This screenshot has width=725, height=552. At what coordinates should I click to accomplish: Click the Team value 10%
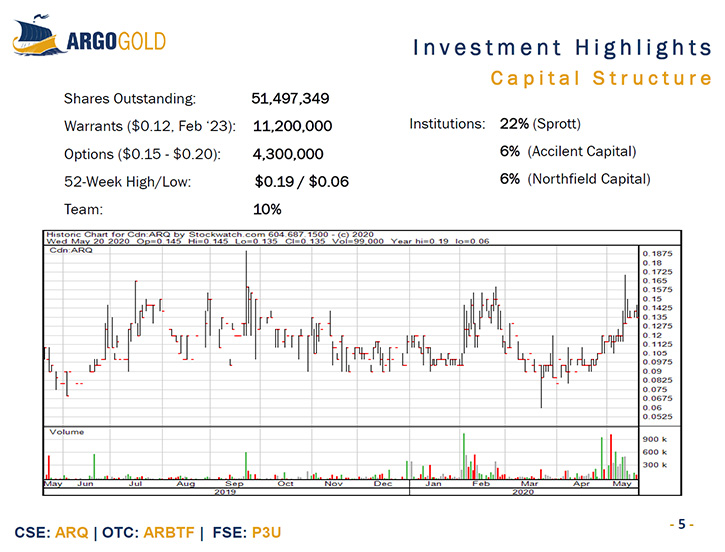click(267, 209)
